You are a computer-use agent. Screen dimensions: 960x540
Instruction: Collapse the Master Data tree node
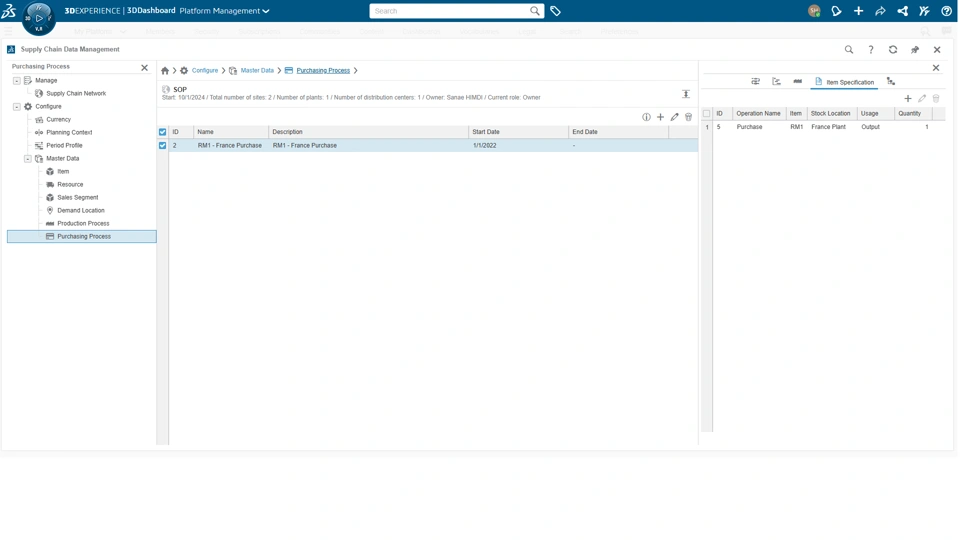[28, 159]
